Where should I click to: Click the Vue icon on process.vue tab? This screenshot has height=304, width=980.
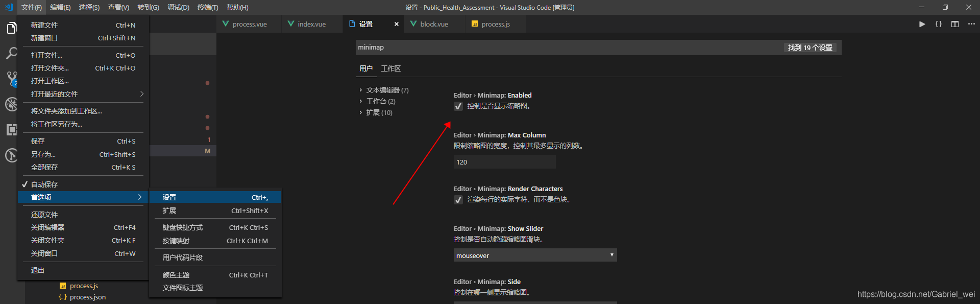226,24
